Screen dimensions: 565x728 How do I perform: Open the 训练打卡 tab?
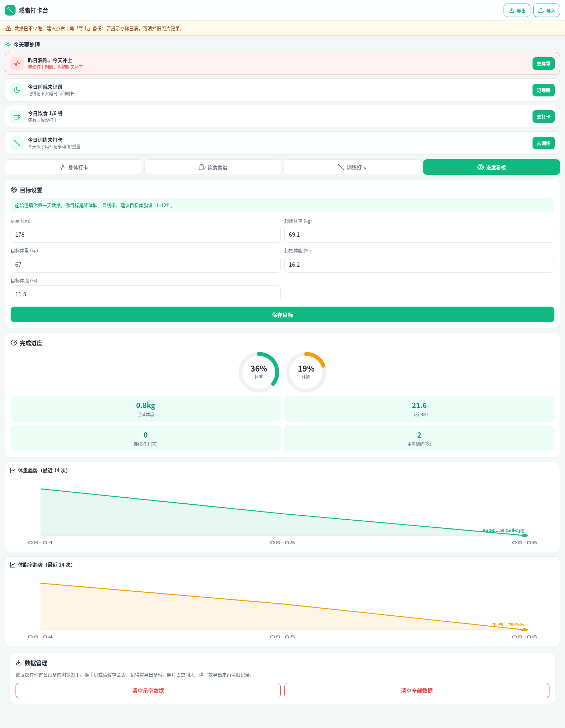pyautogui.click(x=352, y=167)
